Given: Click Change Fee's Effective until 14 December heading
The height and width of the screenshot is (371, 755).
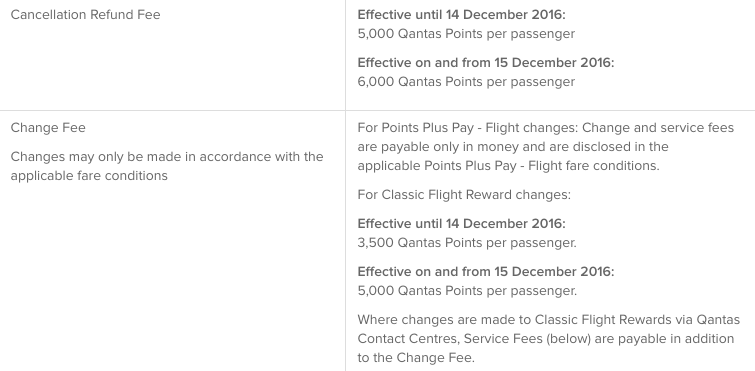Looking at the screenshot, I should [x=461, y=224].
